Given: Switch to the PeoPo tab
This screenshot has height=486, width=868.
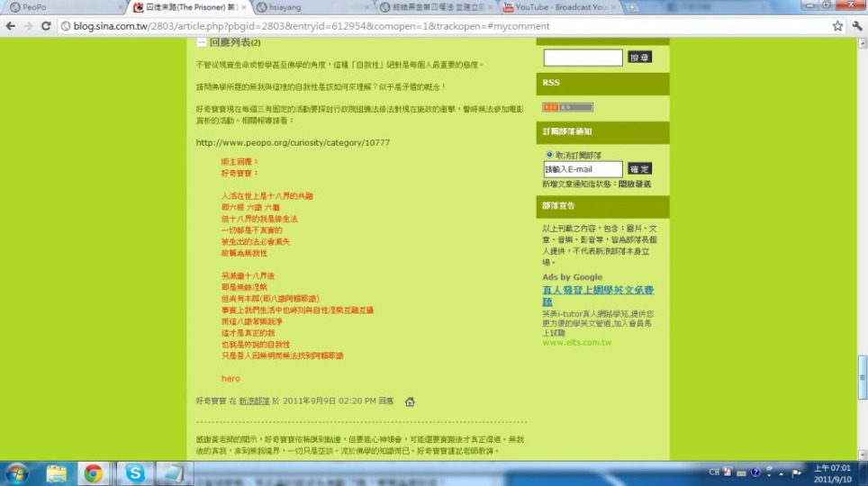Looking at the screenshot, I should point(34,7).
